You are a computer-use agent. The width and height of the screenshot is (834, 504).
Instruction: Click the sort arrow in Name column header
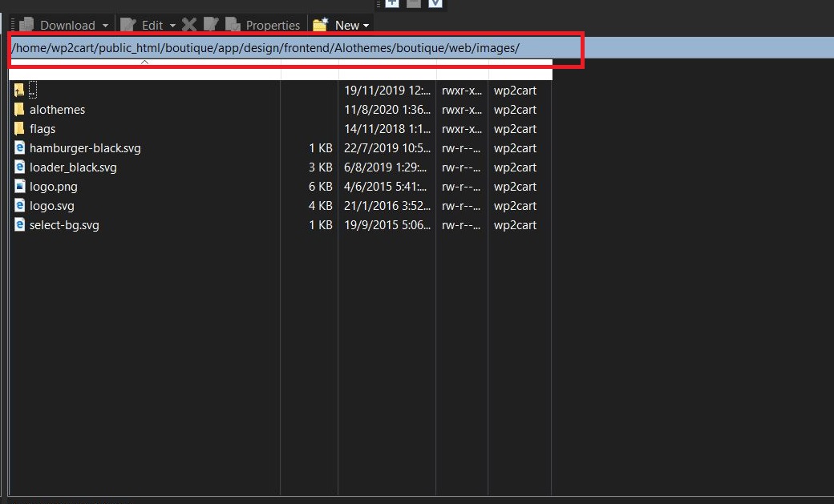pyautogui.click(x=144, y=62)
